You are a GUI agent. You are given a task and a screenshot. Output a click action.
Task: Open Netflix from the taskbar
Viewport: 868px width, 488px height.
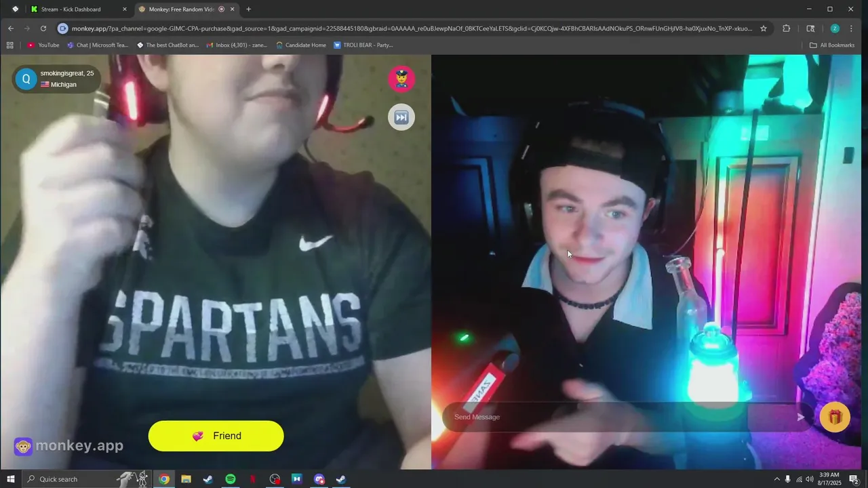252,479
